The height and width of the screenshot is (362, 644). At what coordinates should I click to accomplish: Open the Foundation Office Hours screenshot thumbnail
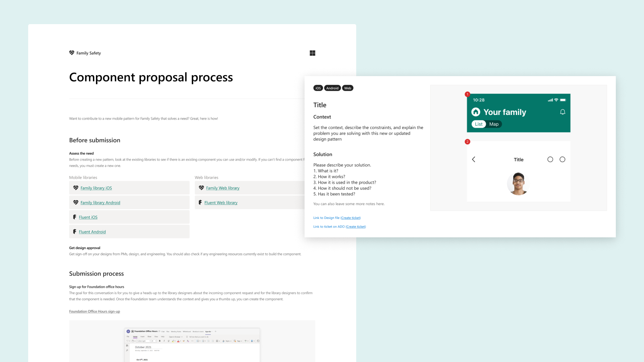192,345
